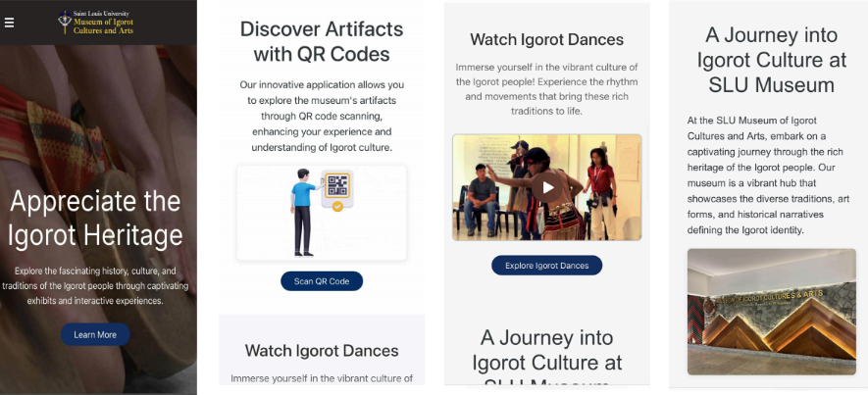This screenshot has height=395, width=868.
Task: Click the Museum of Igorot Cultures and Arts title text
Action: click(104, 26)
